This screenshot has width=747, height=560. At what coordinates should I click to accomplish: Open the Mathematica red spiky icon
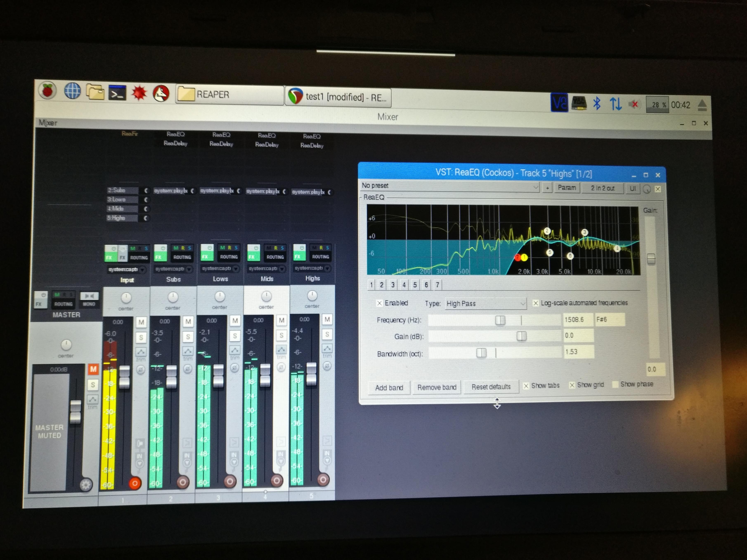tap(139, 93)
